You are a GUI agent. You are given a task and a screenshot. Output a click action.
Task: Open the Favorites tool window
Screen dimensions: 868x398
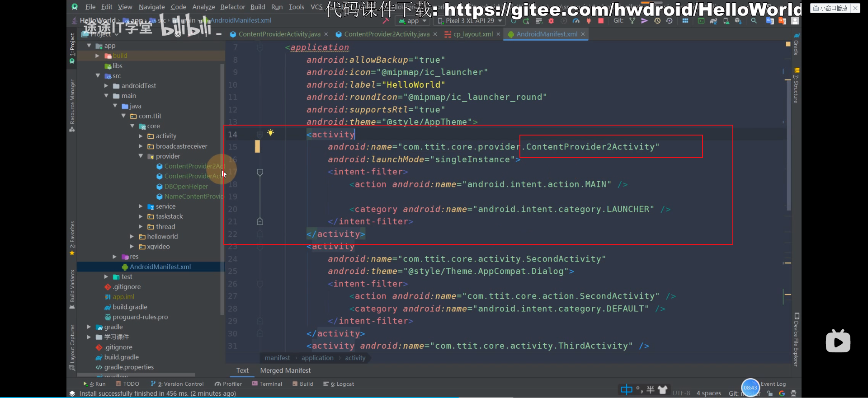pyautogui.click(x=72, y=238)
